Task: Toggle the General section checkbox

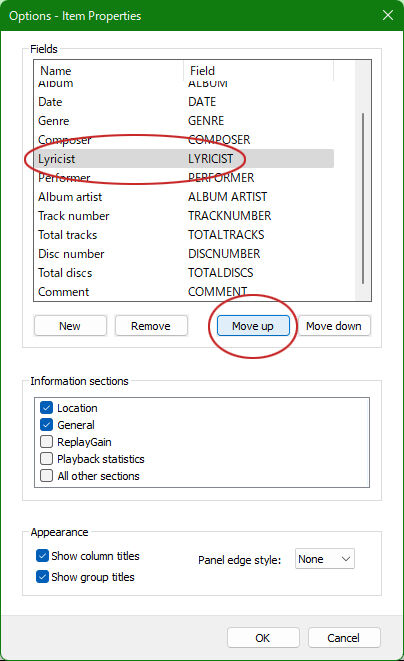Action: click(x=46, y=425)
